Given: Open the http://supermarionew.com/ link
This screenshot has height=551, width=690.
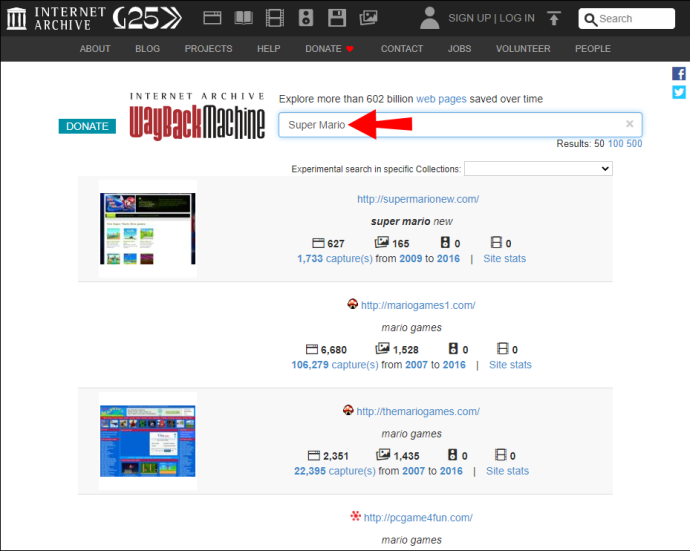Looking at the screenshot, I should coord(418,199).
